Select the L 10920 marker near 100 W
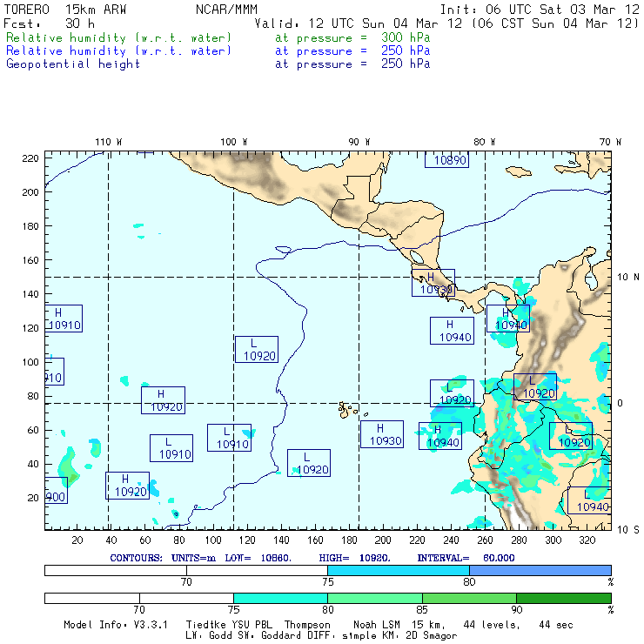This screenshot has height=644, width=644. tap(257, 349)
